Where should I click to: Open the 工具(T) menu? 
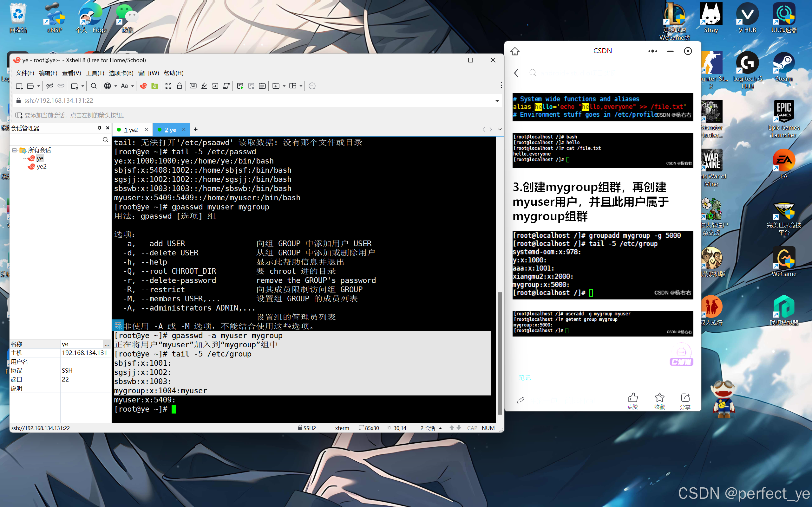coord(95,73)
